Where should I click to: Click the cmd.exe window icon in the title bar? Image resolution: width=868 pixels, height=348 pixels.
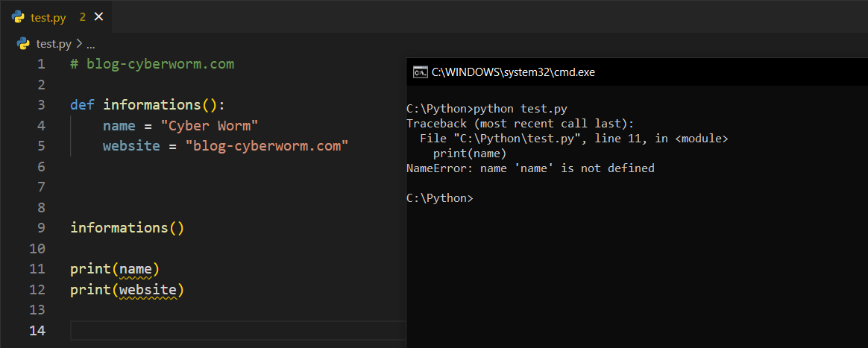pyautogui.click(x=421, y=72)
